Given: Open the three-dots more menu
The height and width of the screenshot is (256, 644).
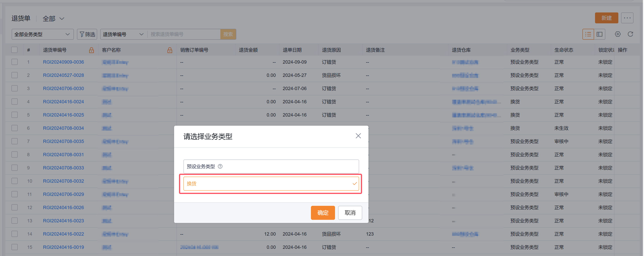Looking at the screenshot, I should [x=627, y=18].
